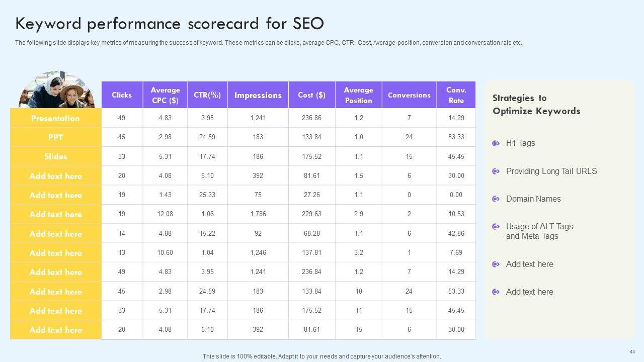644x362 pixels.
Task: Click the bullet icon beside Usage of ALT Tags
Action: [496, 227]
